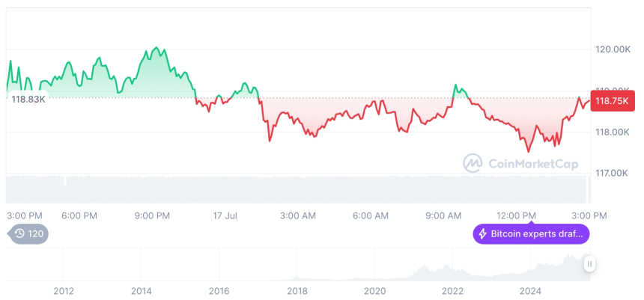The image size is (644, 300).
Task: Select 2012 on the year range timeline
Action: pyautogui.click(x=64, y=290)
